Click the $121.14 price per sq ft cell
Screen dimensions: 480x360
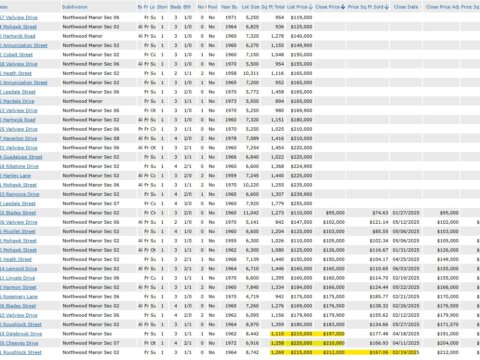pos(379,222)
